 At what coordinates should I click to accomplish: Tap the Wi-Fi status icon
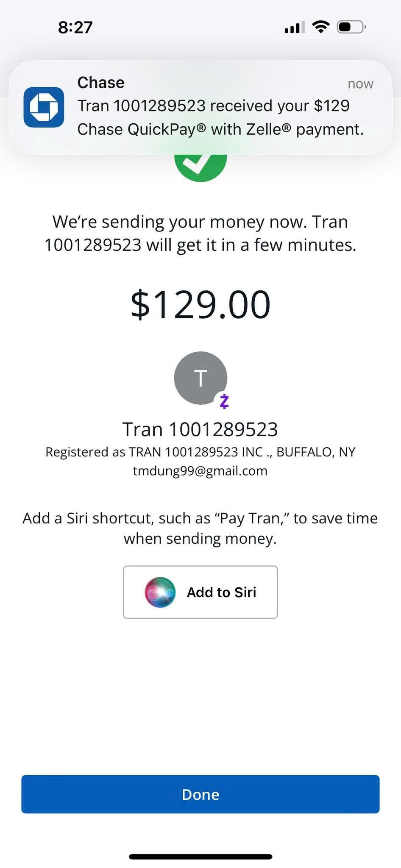(x=320, y=28)
